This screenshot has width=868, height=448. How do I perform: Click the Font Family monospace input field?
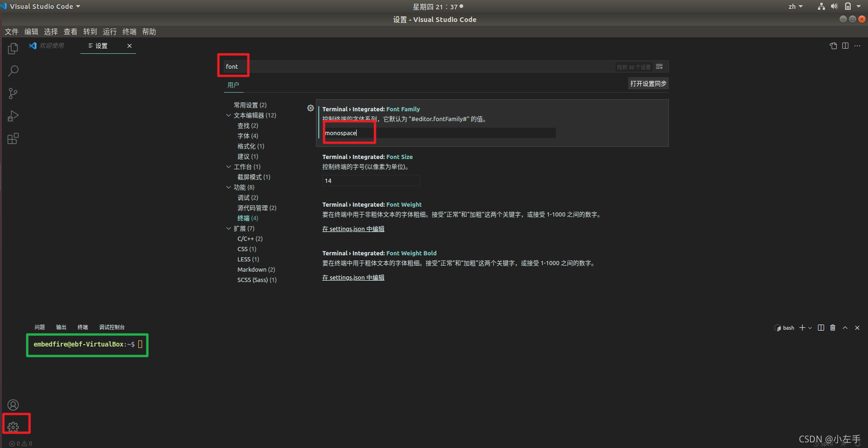439,133
